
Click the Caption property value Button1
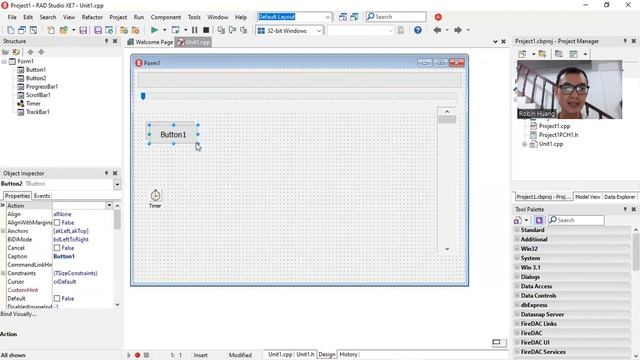coord(64,256)
